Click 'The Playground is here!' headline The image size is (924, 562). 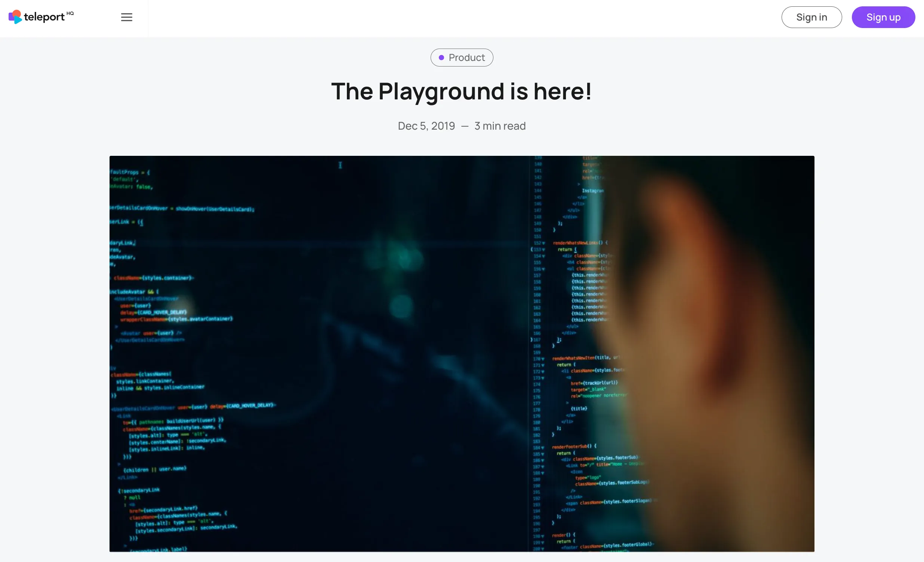point(462,92)
